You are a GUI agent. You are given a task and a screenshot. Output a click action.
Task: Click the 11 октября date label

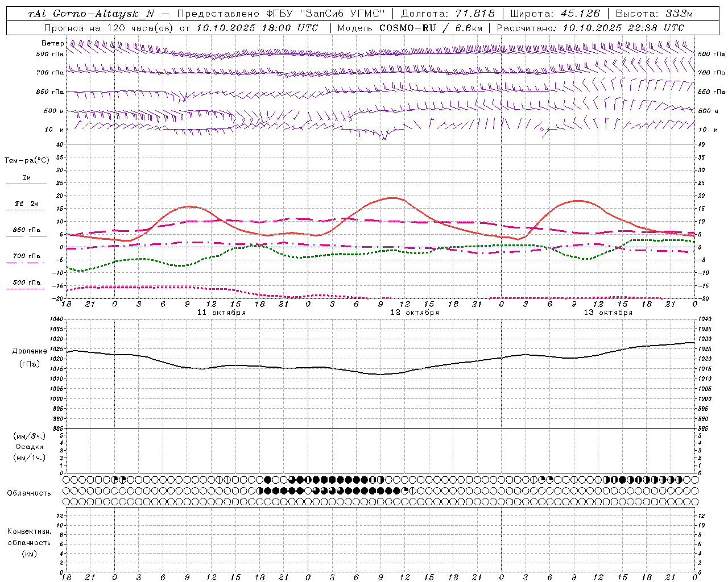click(221, 313)
